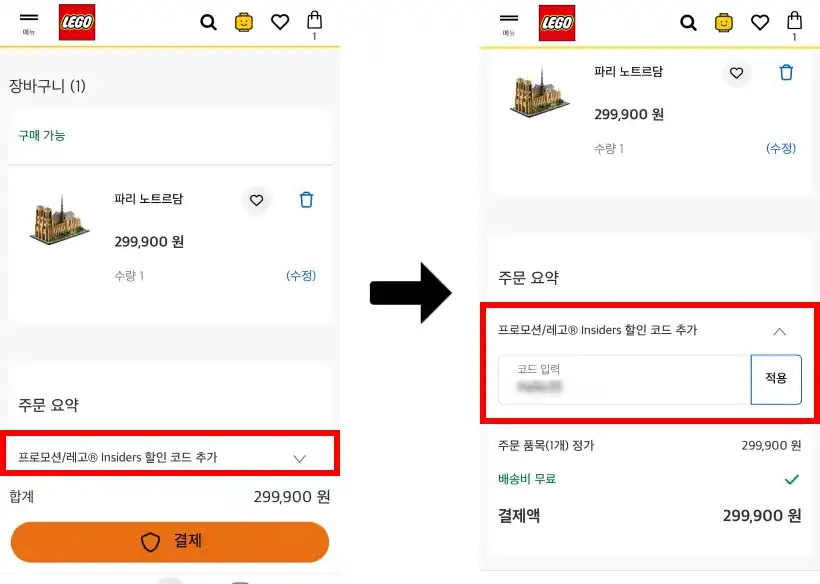The height and width of the screenshot is (584, 820).
Task: Delete 파리 노트르담 using the trash icon
Action: coord(306,199)
